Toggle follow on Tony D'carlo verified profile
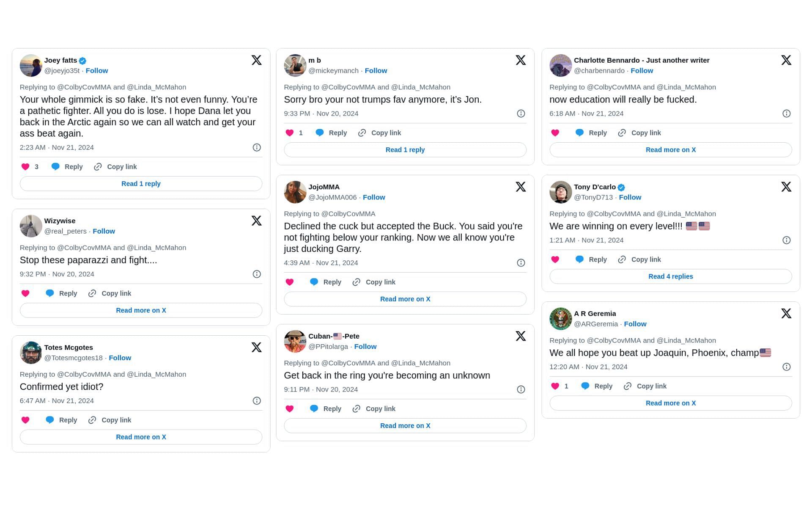The height and width of the screenshot is (508, 812). (x=630, y=197)
